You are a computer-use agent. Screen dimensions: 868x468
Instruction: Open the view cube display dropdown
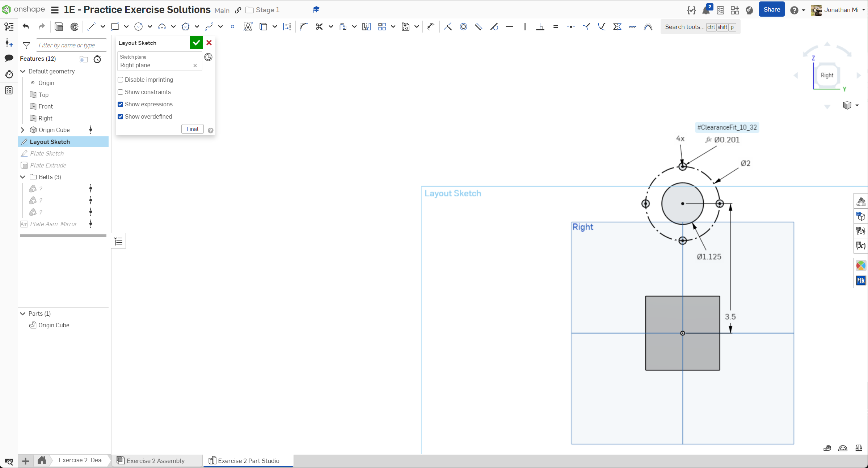(857, 105)
